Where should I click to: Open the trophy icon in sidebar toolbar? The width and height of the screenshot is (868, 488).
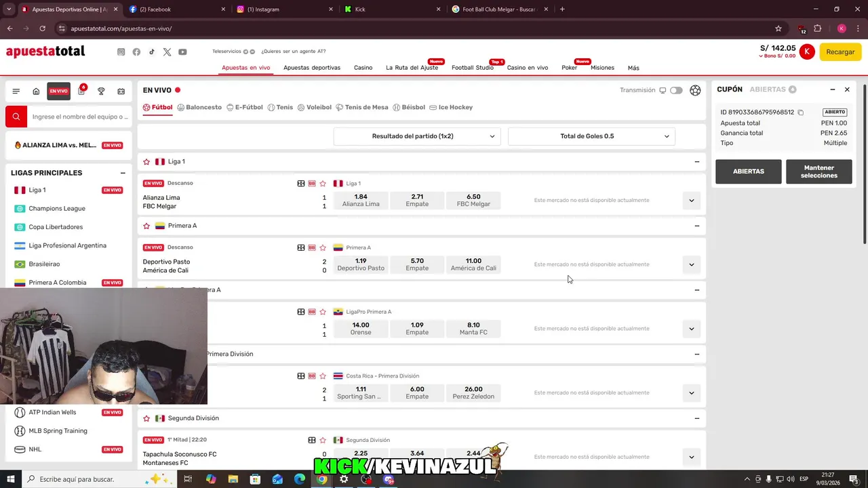pyautogui.click(x=101, y=91)
